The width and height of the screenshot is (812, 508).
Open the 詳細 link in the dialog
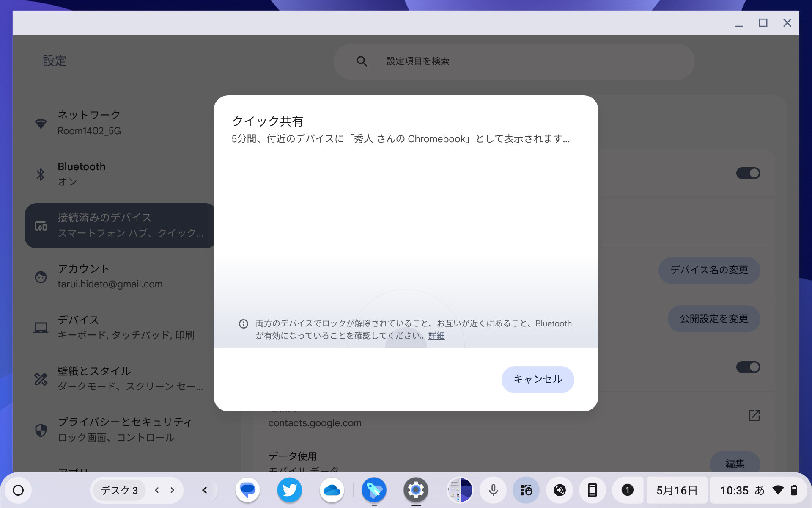pos(436,335)
